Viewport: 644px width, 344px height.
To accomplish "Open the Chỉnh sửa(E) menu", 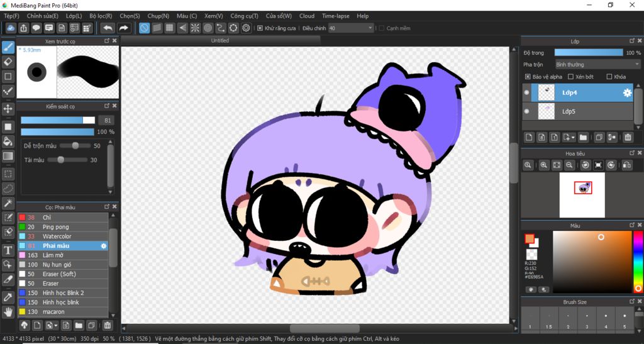I will pos(42,16).
